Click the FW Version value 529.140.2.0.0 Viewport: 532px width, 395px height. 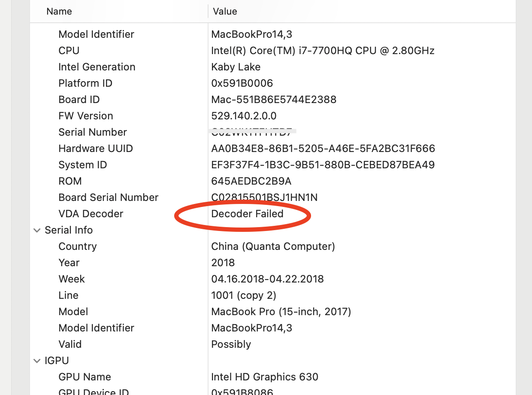[244, 116]
